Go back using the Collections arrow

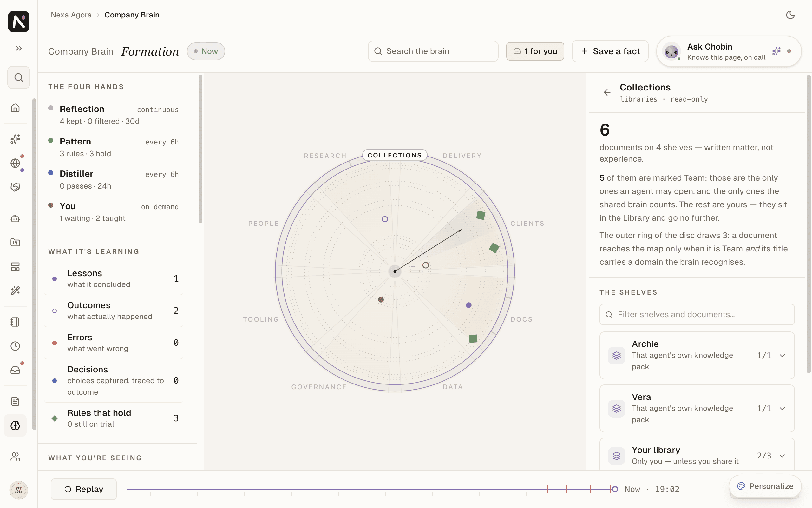pyautogui.click(x=607, y=92)
